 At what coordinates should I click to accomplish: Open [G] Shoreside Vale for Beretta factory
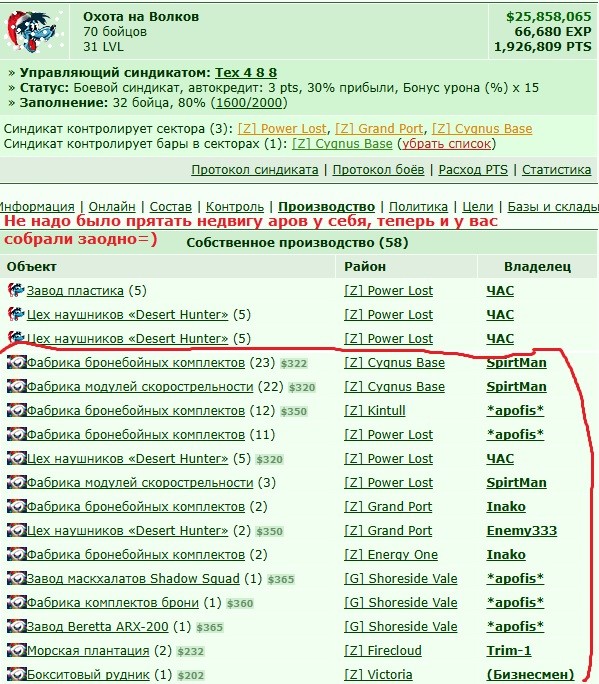tap(400, 626)
